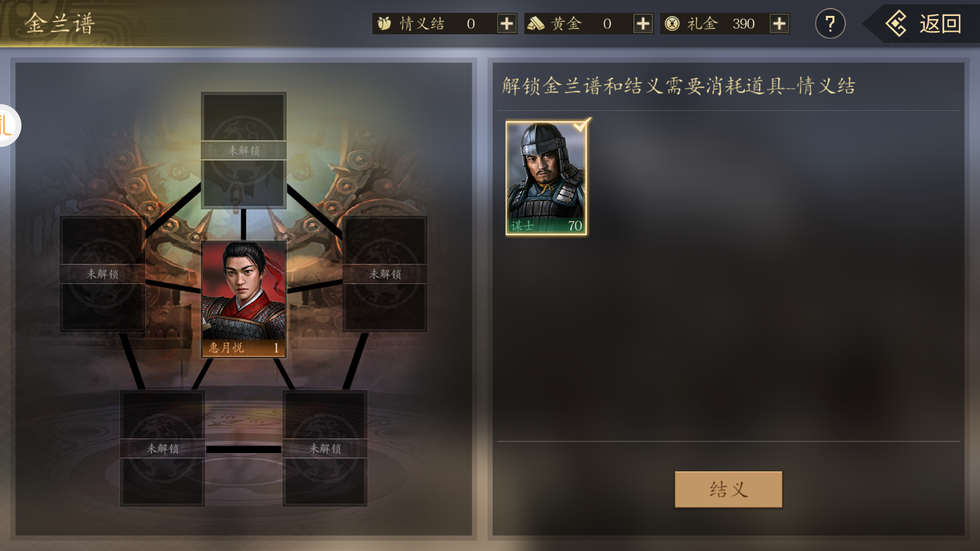Open the orange floating side bubble
This screenshot has width=980, height=551.
pyautogui.click(x=7, y=126)
